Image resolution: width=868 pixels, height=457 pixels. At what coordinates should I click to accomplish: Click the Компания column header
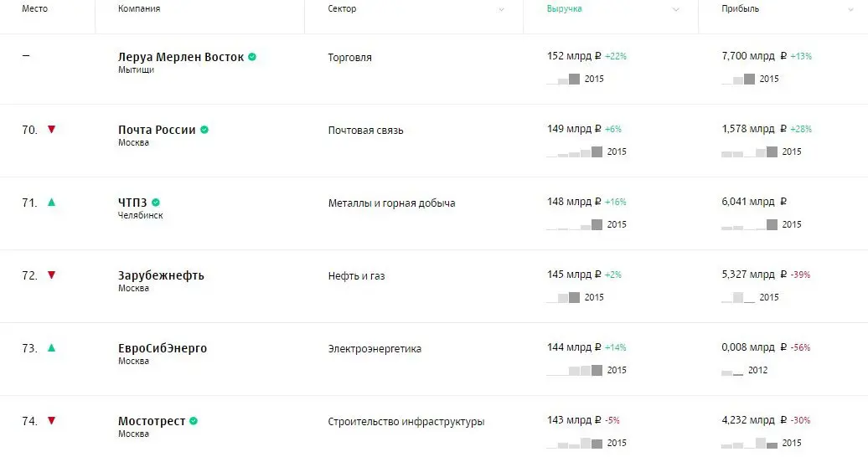(x=139, y=9)
